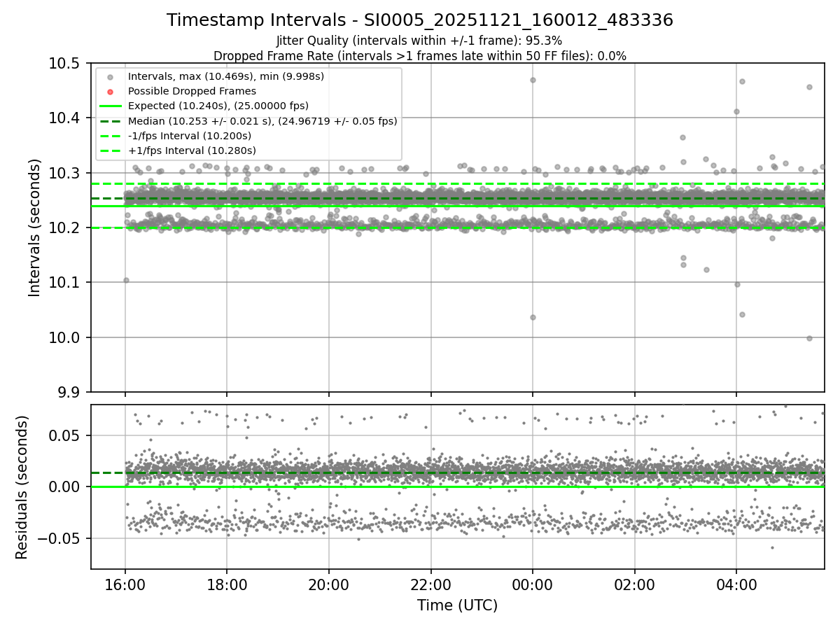Click the low outlier near 10.04s at 00:00
This screenshot has height=630, width=840.
pyautogui.click(x=533, y=317)
